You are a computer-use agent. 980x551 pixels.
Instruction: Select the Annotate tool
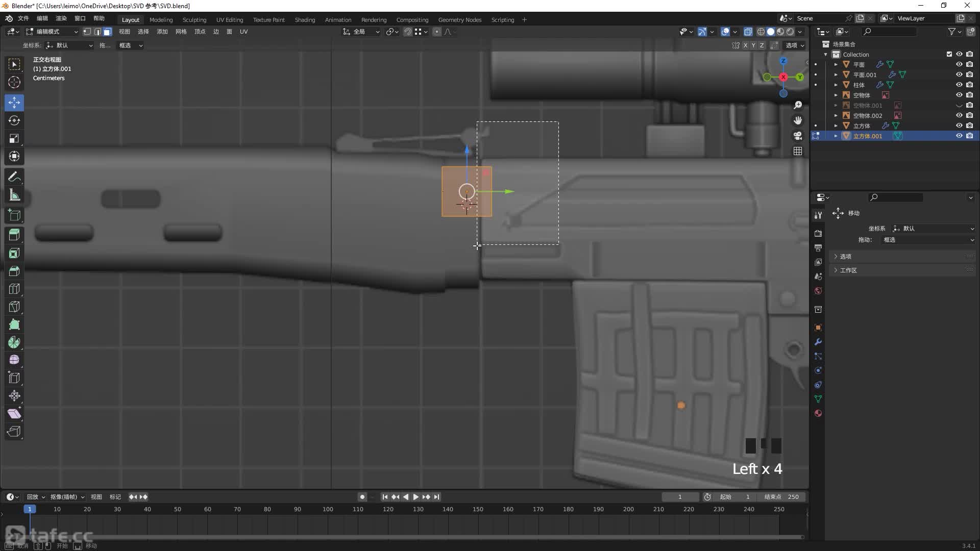click(x=14, y=177)
